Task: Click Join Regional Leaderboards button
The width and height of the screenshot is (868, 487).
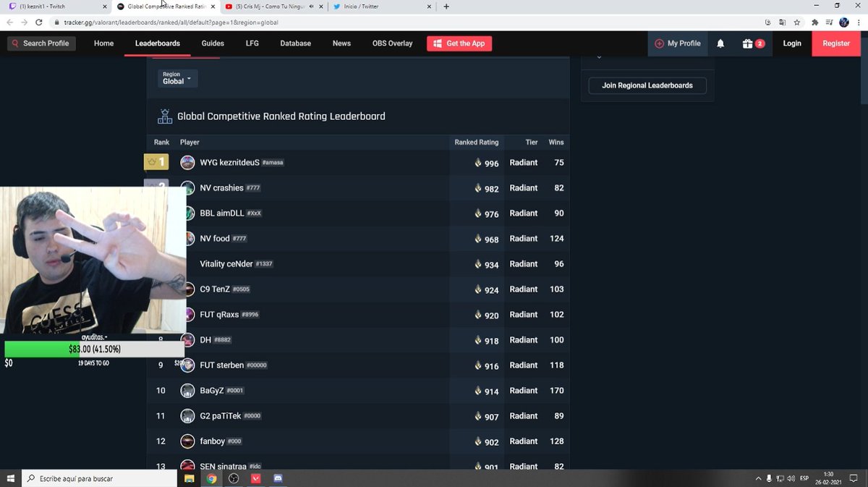Action: point(647,85)
